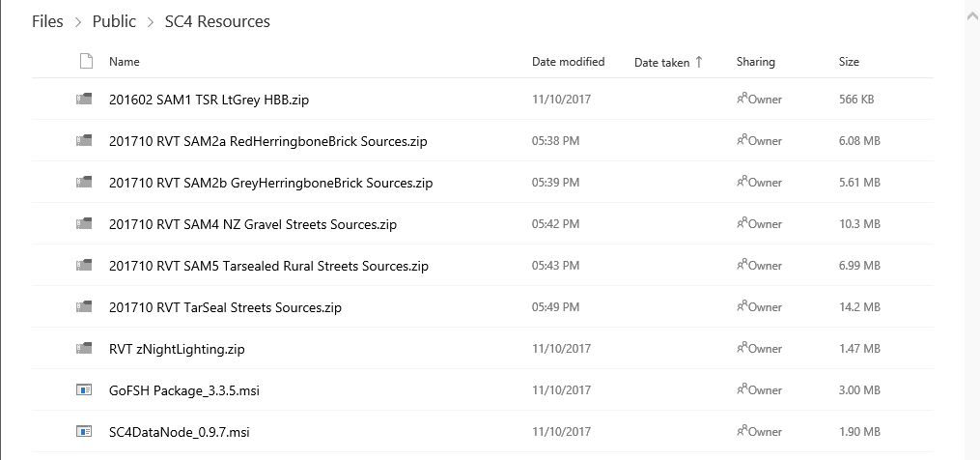980x460 pixels.
Task: Click the zip icon for RVT TarSeal Streets Sources
Action: coord(84,306)
